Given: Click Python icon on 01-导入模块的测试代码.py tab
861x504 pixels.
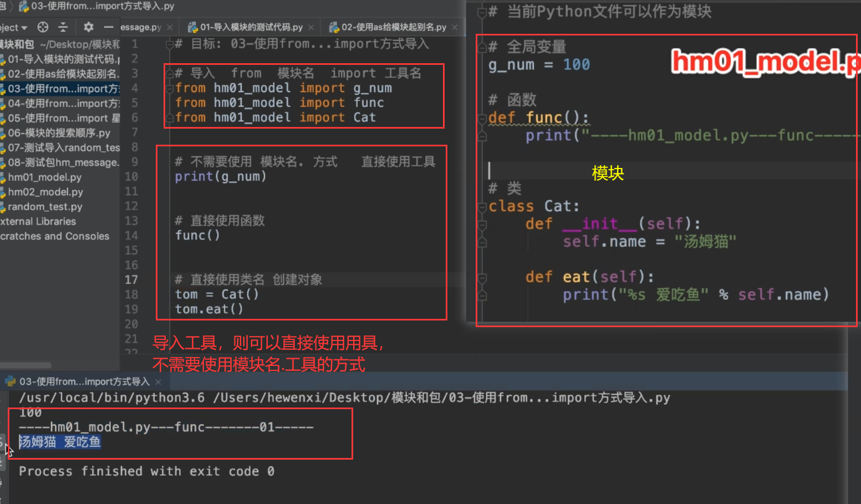Looking at the screenshot, I should pos(192,27).
